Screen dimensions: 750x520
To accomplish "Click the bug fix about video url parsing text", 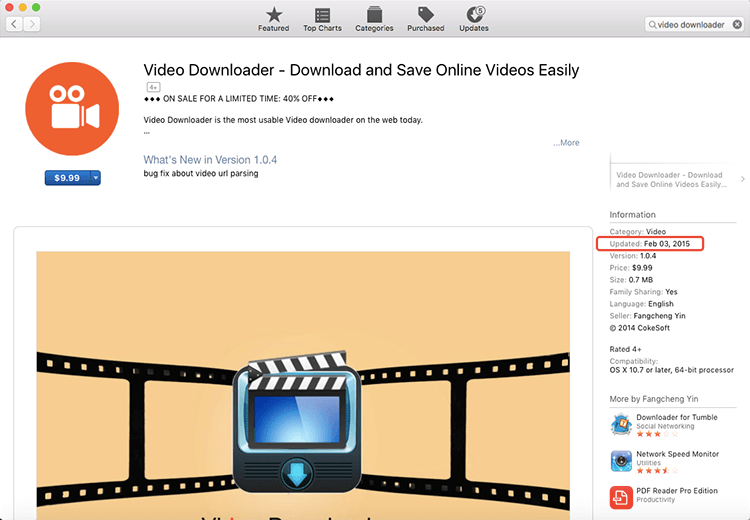I will pyautogui.click(x=201, y=173).
